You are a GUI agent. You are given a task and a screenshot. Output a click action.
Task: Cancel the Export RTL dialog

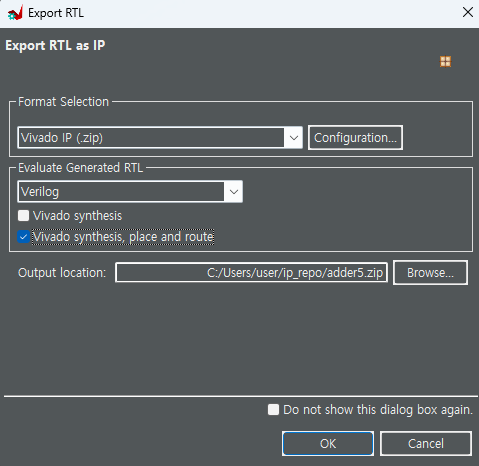[426, 444]
